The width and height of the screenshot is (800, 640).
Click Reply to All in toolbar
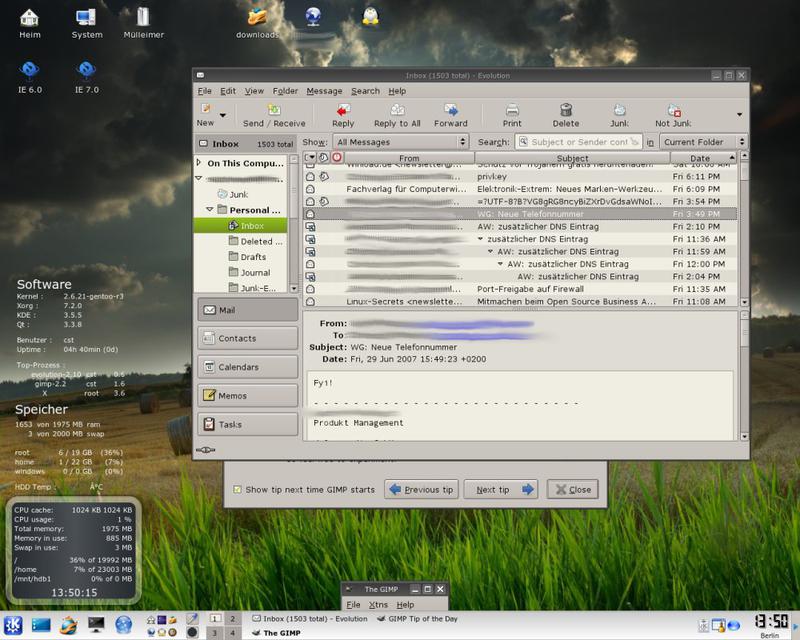point(397,115)
